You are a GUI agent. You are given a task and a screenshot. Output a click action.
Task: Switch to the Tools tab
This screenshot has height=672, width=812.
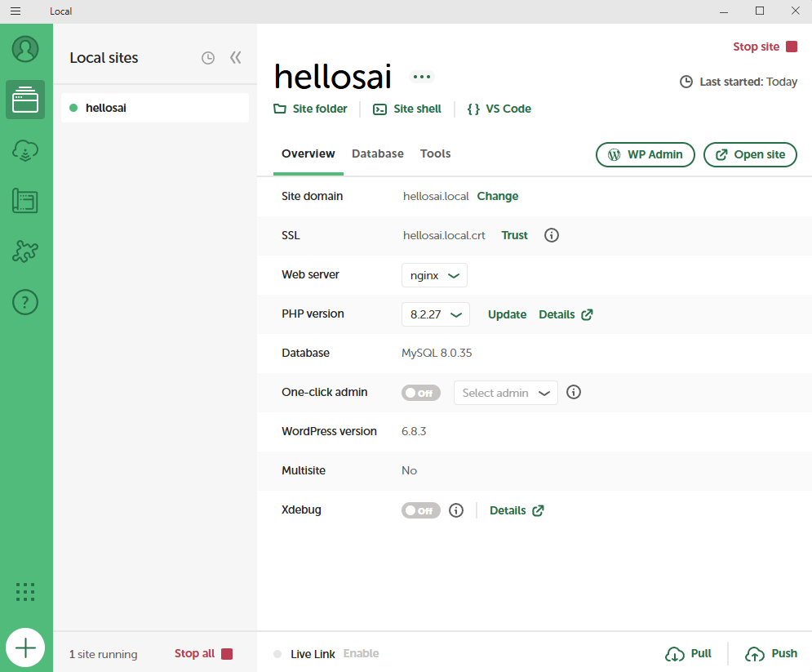click(435, 154)
